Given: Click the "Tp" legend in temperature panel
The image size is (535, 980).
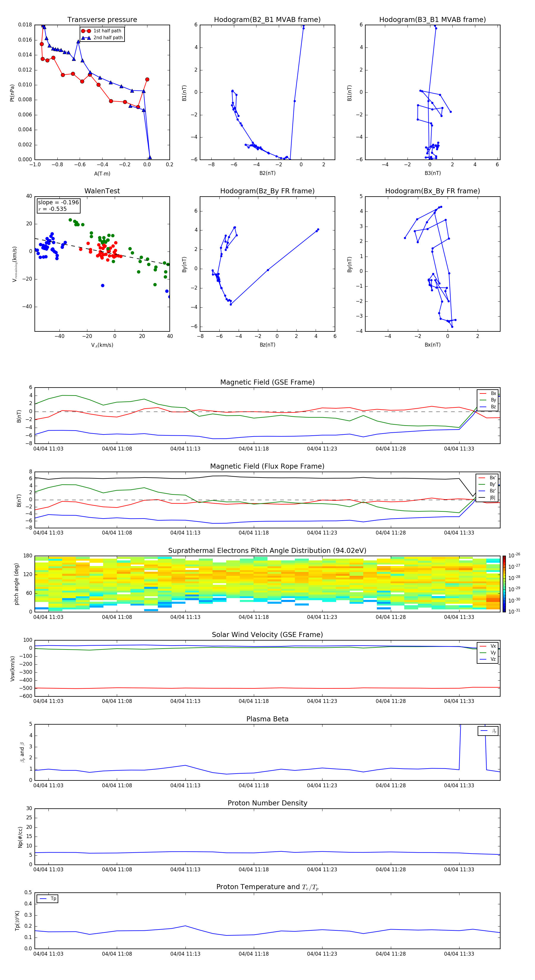Looking at the screenshot, I should (x=48, y=899).
